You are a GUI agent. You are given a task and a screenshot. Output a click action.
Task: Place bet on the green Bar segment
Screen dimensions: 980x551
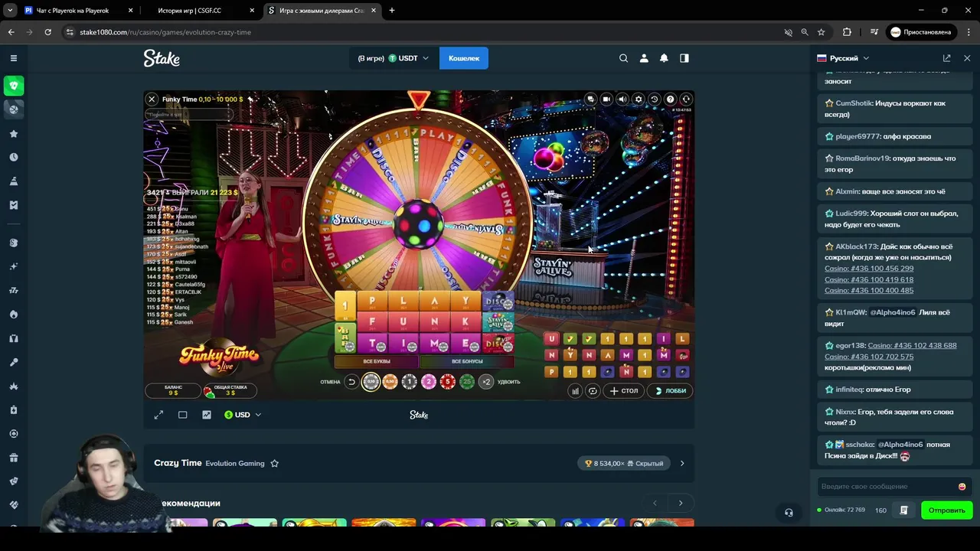point(345,337)
